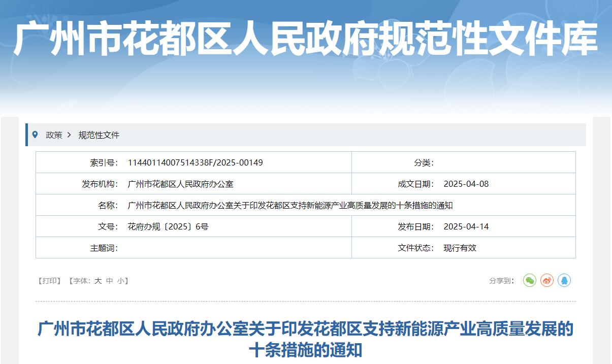
Task: Click document number 花府办规〔2025〕6号
Action: (168, 226)
